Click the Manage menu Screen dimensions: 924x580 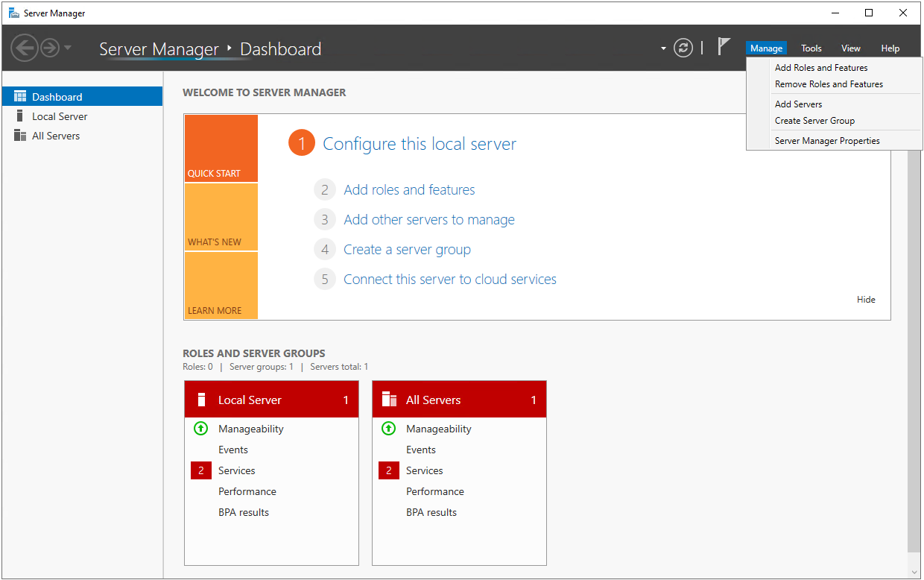pos(766,48)
